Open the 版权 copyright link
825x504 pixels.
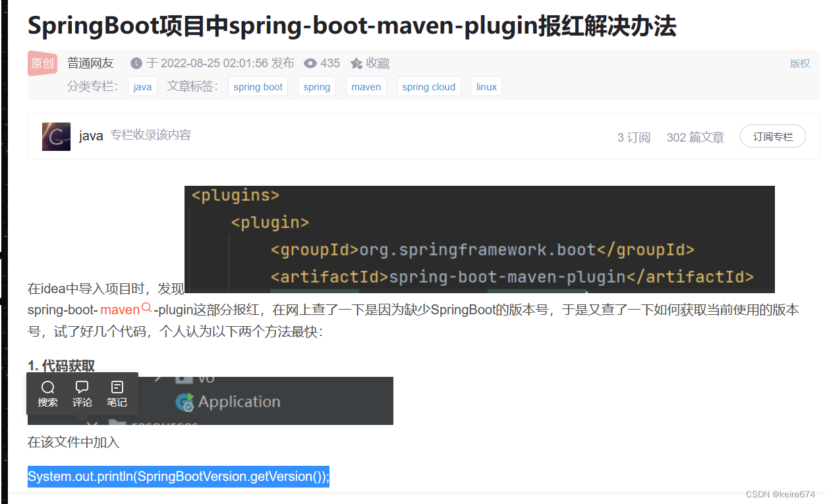coord(800,63)
